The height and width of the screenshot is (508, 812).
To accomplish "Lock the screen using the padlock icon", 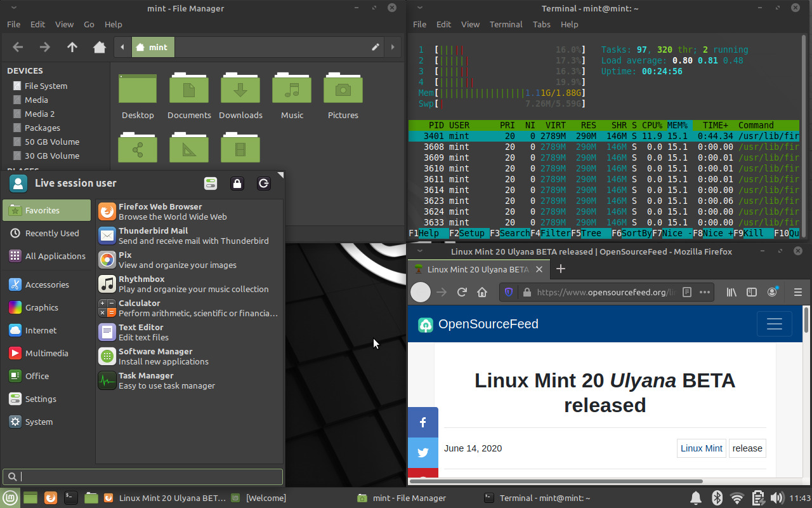I will click(x=237, y=183).
